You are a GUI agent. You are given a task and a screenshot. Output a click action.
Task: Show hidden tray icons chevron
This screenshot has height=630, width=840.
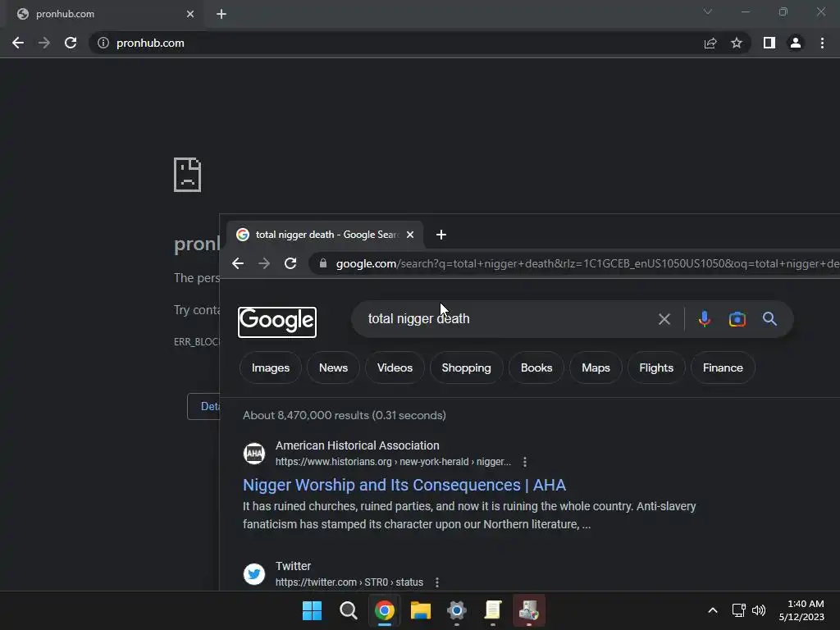(713, 610)
